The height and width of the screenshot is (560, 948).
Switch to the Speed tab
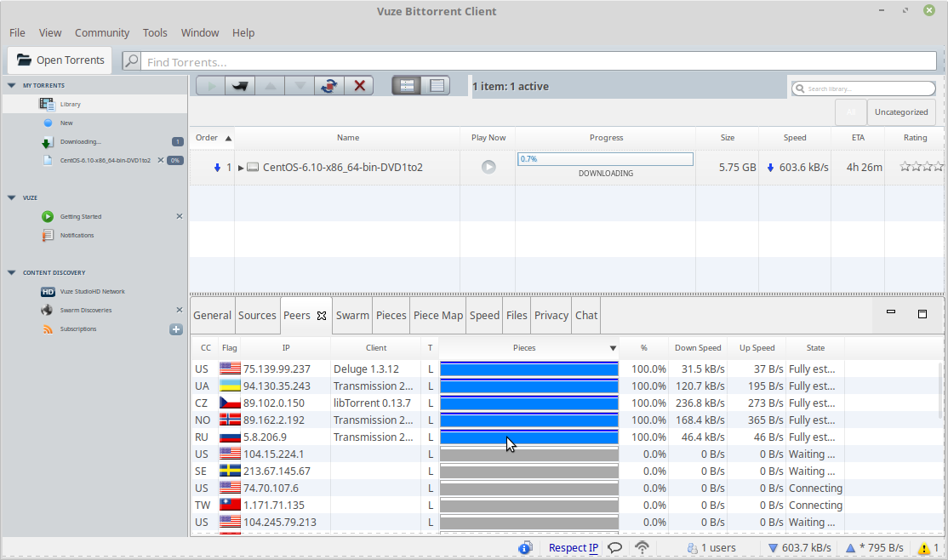[x=484, y=315]
